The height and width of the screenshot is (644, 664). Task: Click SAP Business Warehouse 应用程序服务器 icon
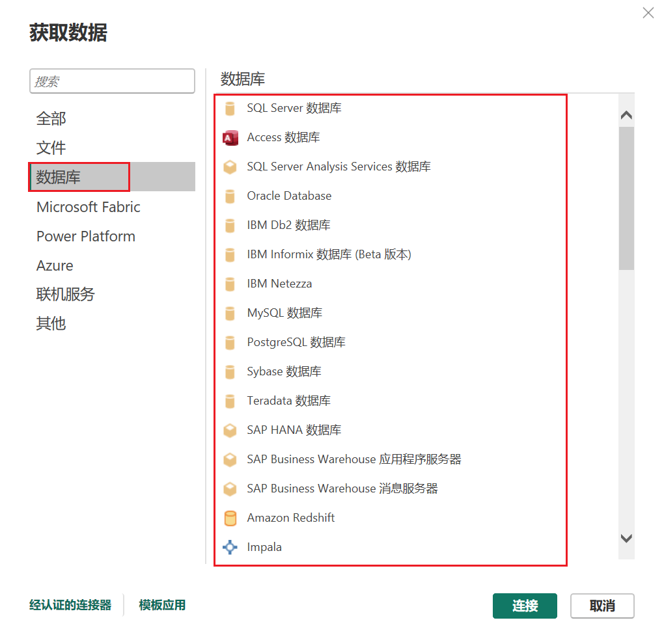[x=230, y=459]
